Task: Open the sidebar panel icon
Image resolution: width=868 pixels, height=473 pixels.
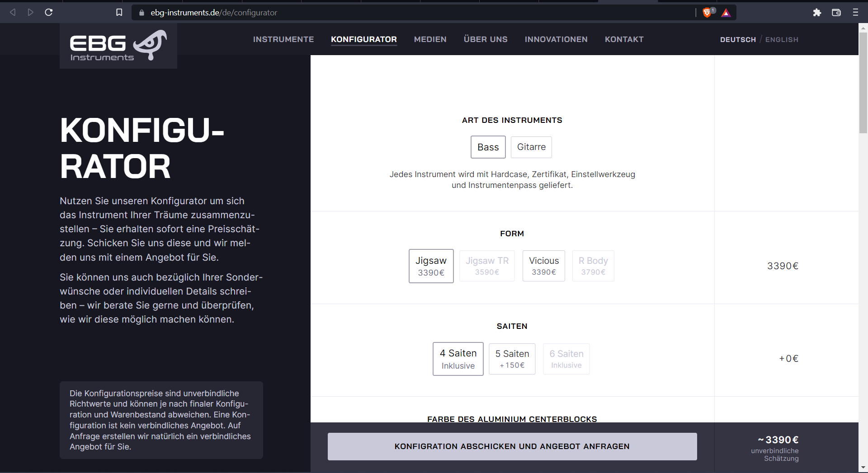Action: tap(836, 12)
